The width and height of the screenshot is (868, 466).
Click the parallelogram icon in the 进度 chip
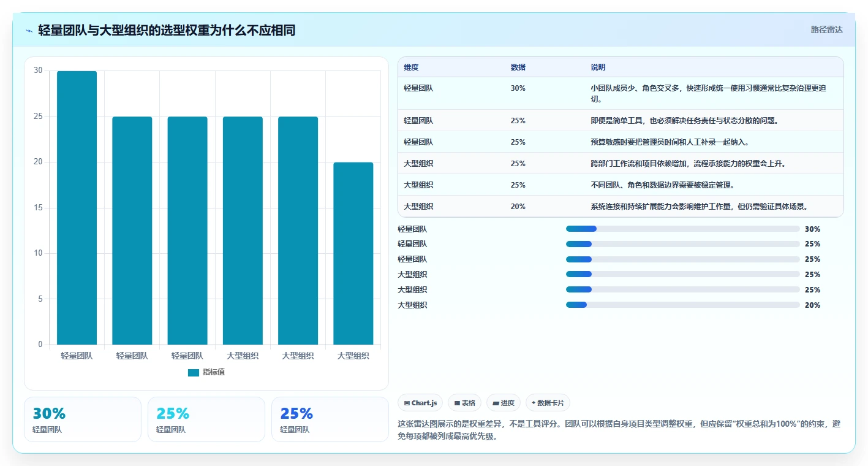coord(496,403)
